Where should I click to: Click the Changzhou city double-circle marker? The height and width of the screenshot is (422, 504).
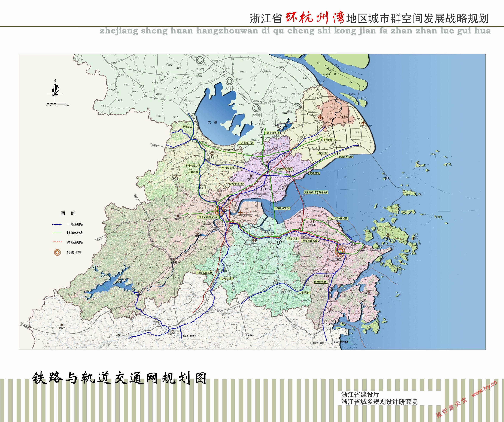pos(200,60)
